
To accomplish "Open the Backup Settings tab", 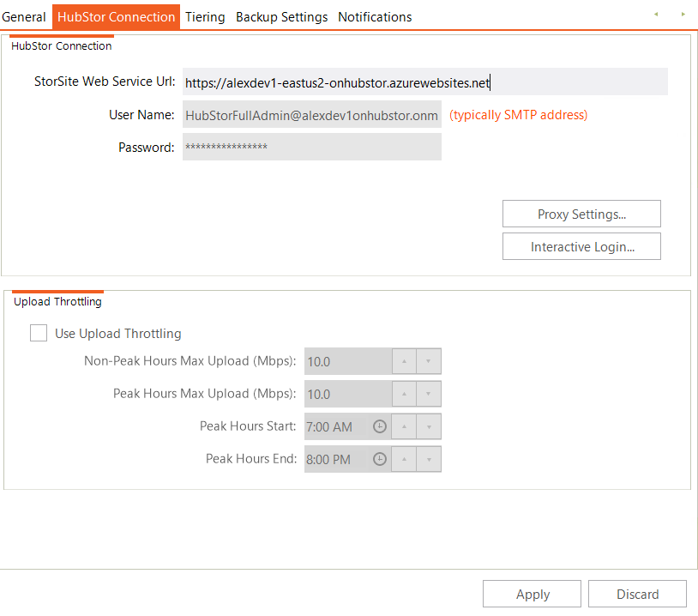I will click(x=282, y=17).
